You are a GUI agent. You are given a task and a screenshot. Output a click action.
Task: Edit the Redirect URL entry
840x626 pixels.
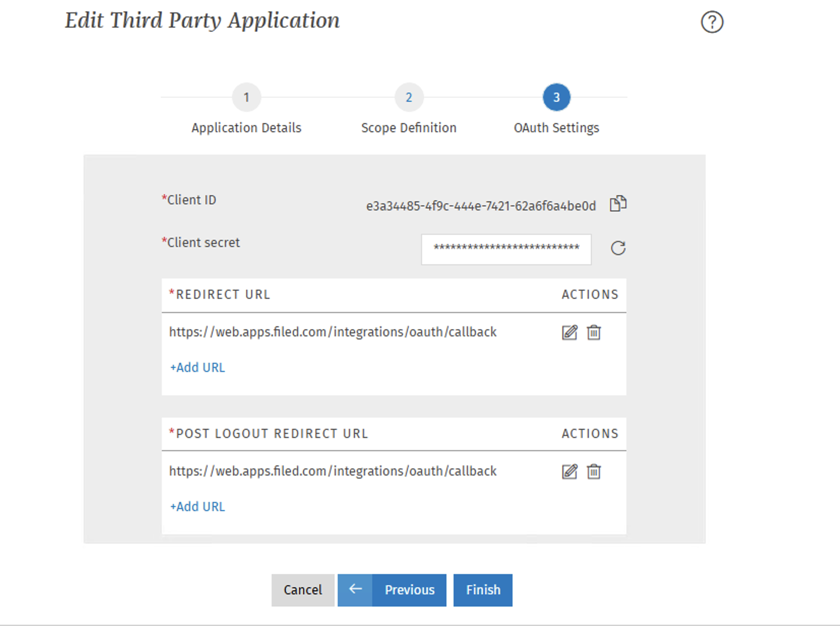569,332
